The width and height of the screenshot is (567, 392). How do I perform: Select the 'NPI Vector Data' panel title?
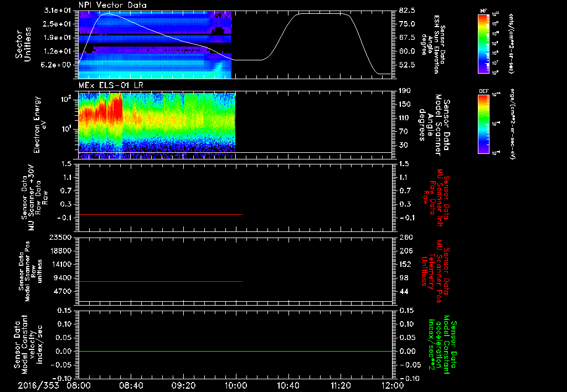pos(112,5)
